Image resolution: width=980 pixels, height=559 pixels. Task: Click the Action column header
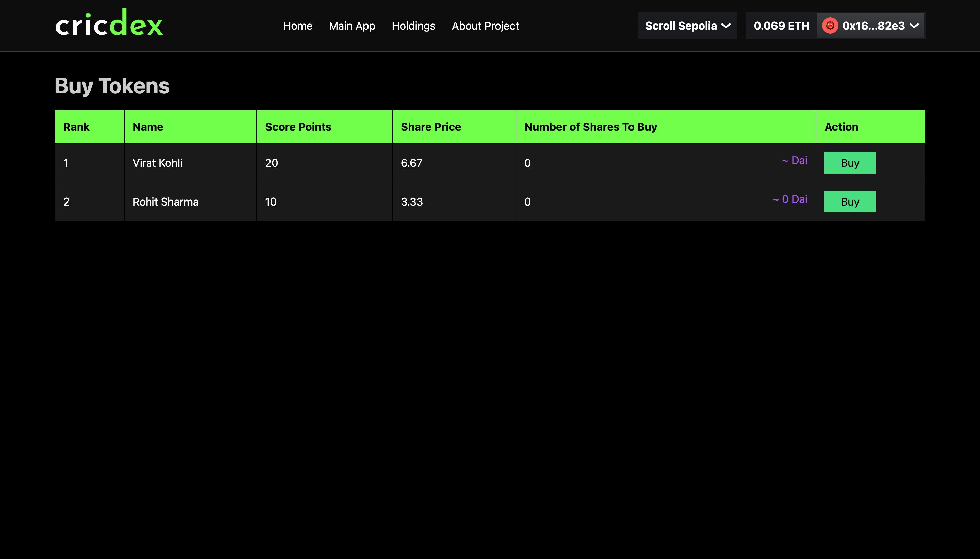870,127
